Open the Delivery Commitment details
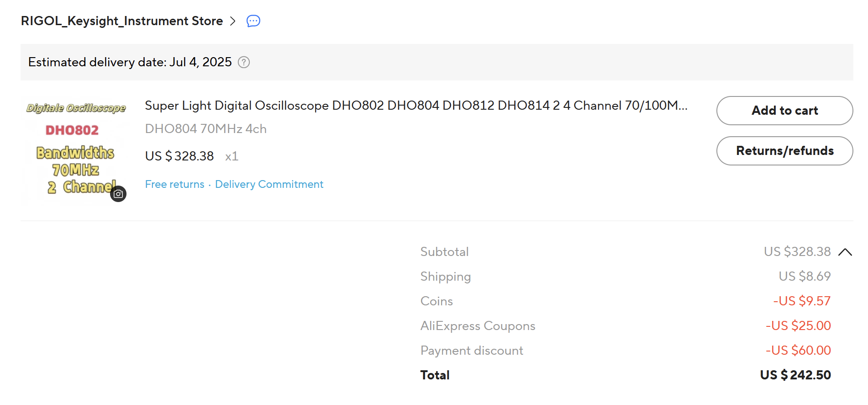 click(269, 184)
